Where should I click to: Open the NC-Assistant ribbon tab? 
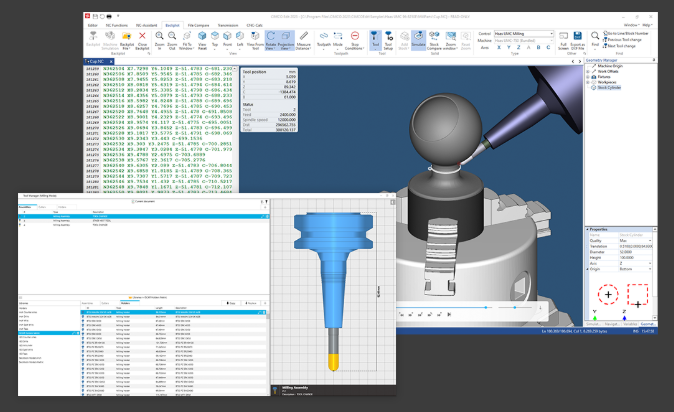click(x=147, y=25)
